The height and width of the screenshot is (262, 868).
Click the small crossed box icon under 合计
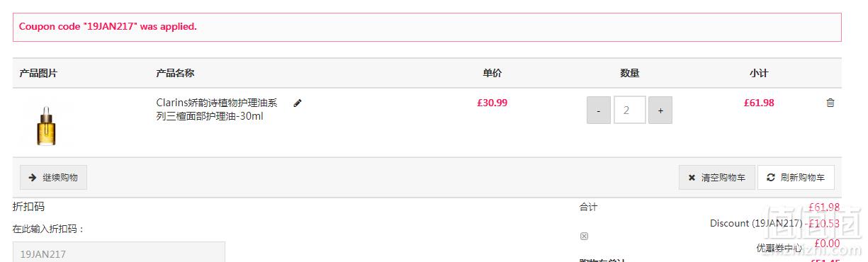pos(584,237)
